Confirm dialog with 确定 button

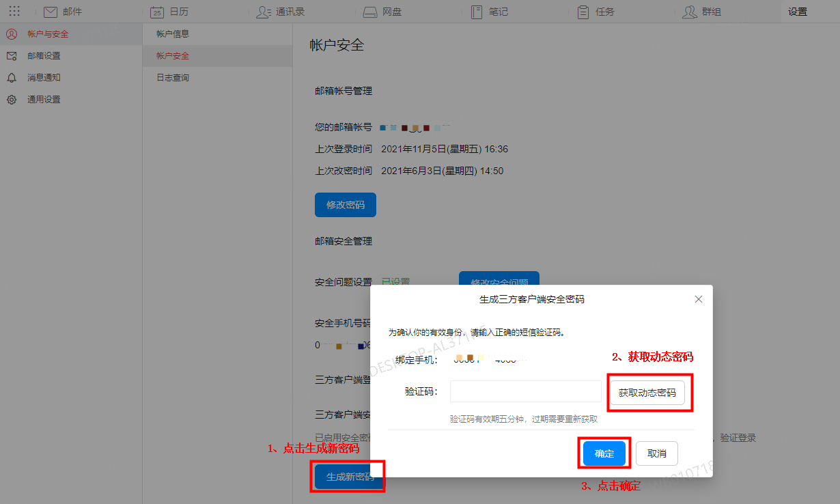pyautogui.click(x=604, y=454)
